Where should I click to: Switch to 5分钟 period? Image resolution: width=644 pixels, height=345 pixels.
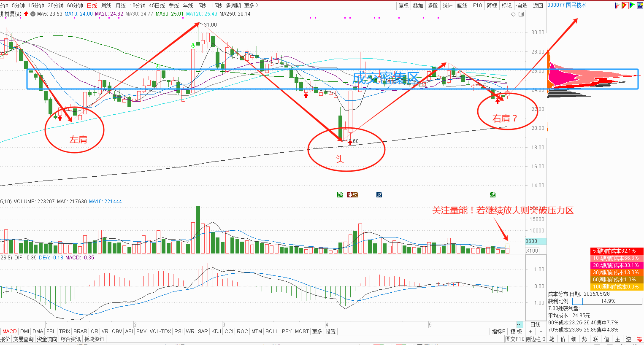coord(18,5)
